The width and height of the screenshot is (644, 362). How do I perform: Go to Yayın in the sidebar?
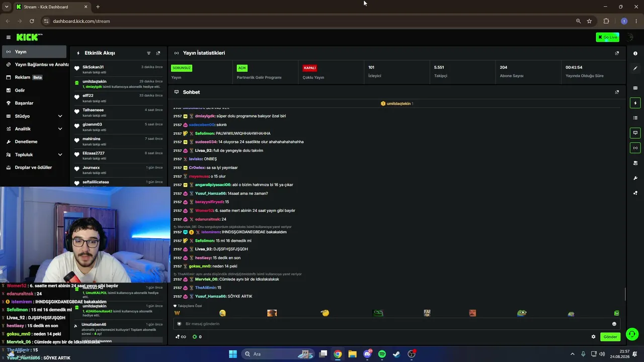tap(33, 52)
